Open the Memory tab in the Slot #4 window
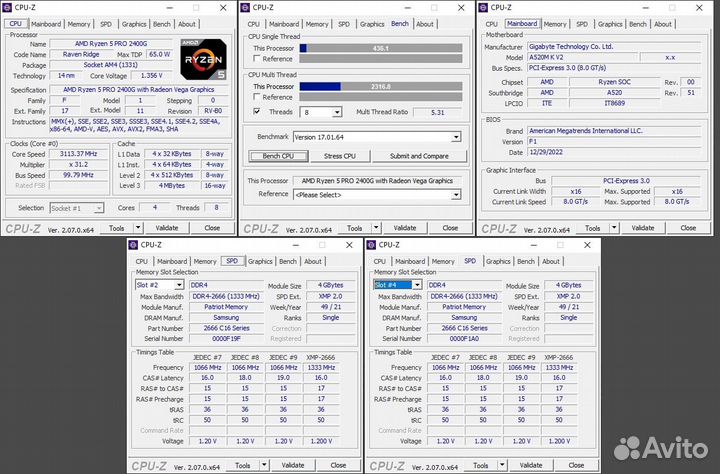The height and width of the screenshot is (474, 720). [x=443, y=261]
